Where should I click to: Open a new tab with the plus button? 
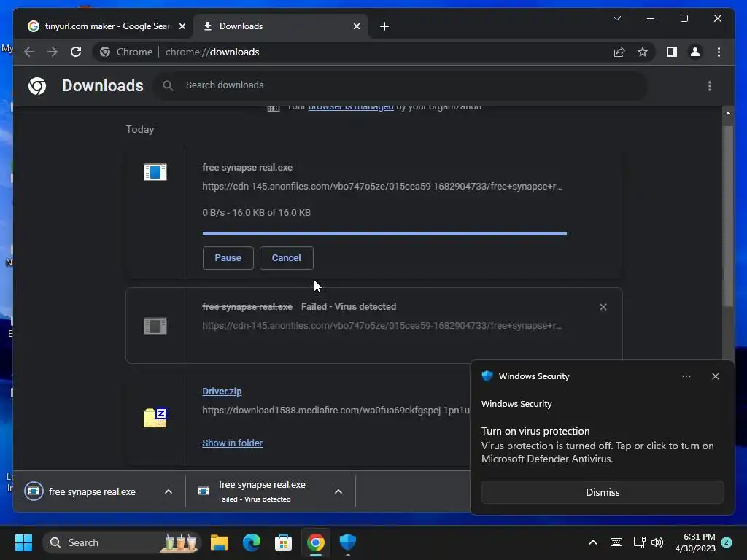coord(384,26)
